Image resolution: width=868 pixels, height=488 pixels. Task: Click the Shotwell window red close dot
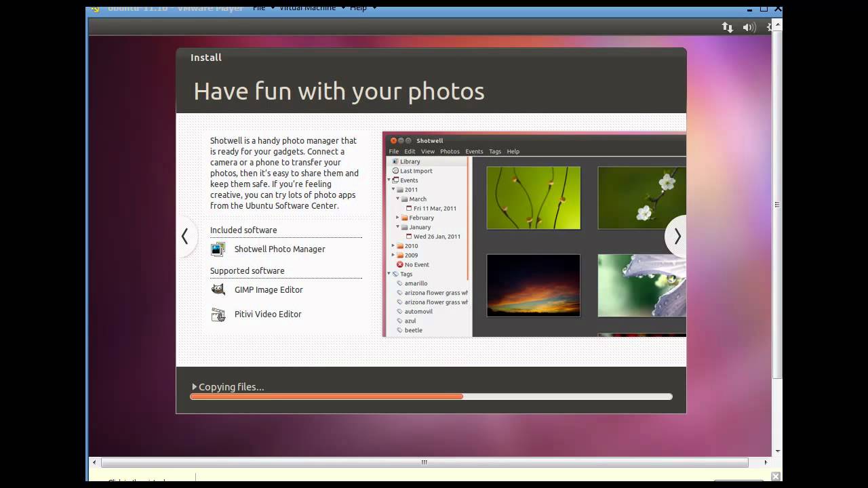pyautogui.click(x=392, y=140)
